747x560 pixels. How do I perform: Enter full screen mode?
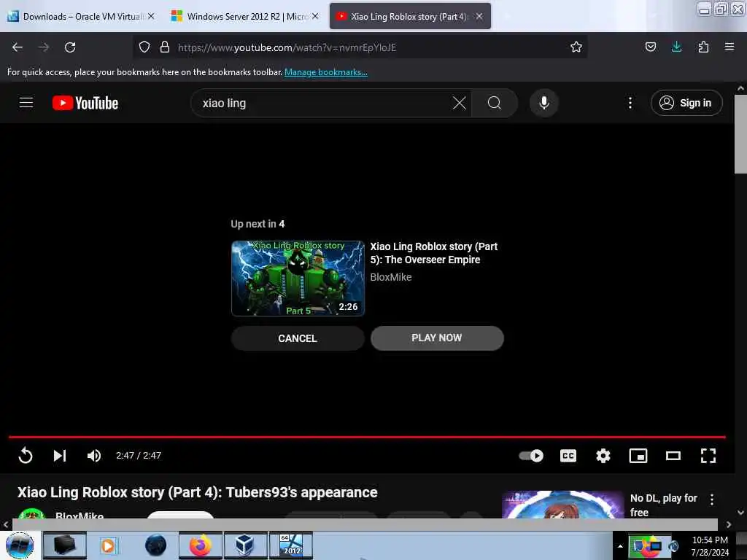[x=708, y=456]
